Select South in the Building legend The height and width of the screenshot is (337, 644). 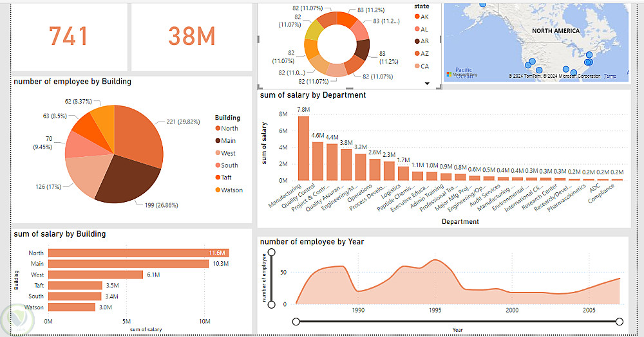tap(227, 165)
